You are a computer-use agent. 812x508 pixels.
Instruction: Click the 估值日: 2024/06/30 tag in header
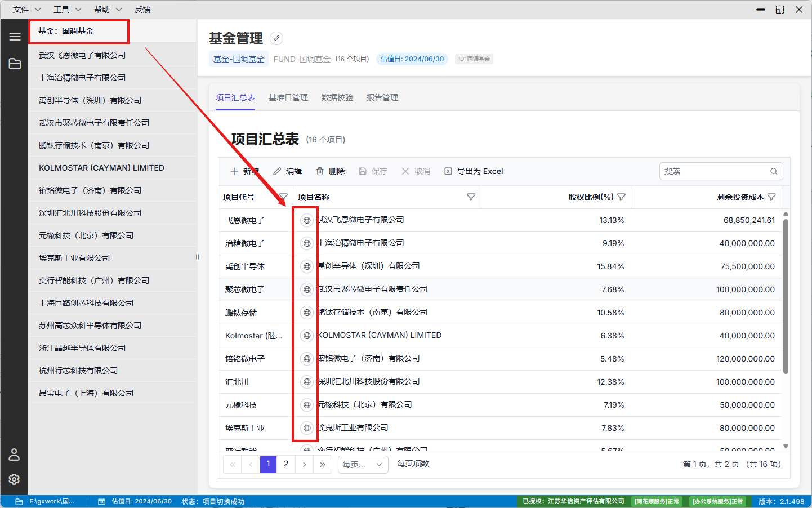412,59
